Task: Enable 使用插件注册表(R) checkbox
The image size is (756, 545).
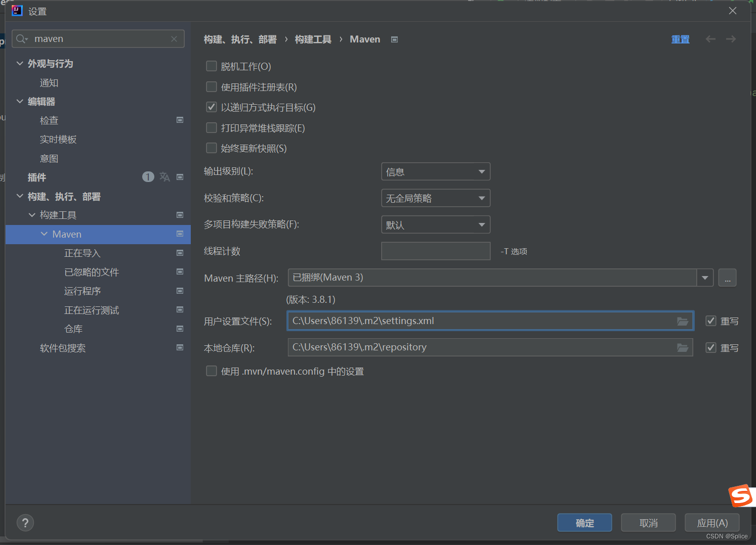Action: tap(212, 87)
